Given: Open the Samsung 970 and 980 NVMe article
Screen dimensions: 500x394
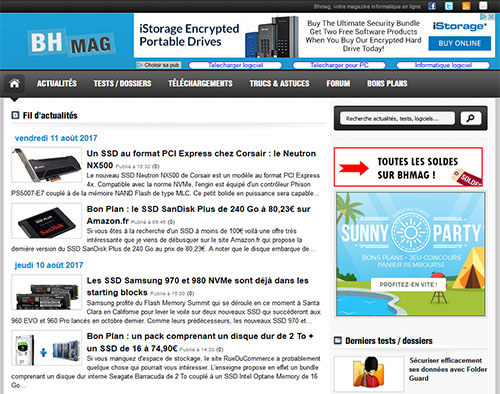Looking at the screenshot, I should tap(198, 286).
